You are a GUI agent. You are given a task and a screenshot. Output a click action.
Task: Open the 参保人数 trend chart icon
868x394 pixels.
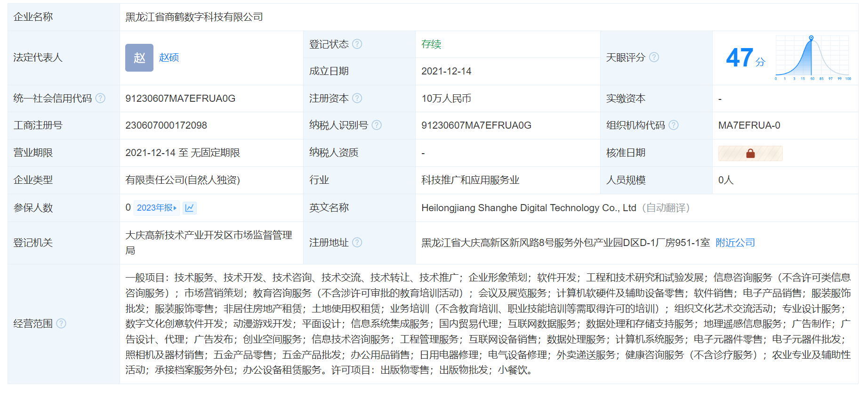(x=190, y=208)
